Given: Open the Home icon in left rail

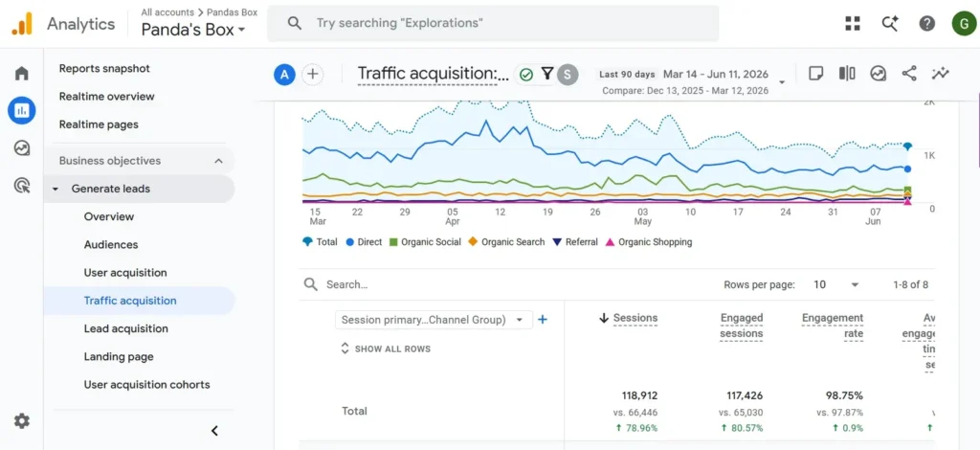Looking at the screenshot, I should coord(21,73).
